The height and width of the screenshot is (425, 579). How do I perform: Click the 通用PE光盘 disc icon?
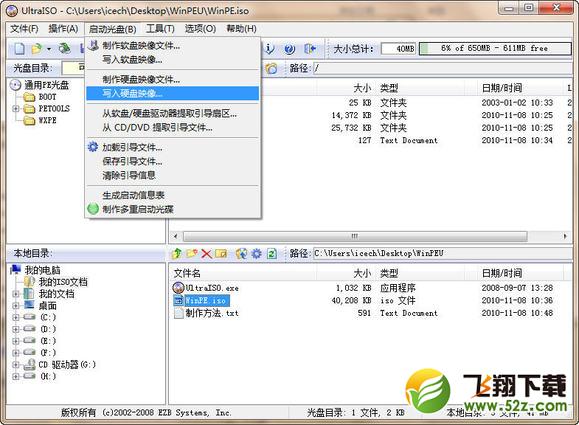pyautogui.click(x=15, y=85)
